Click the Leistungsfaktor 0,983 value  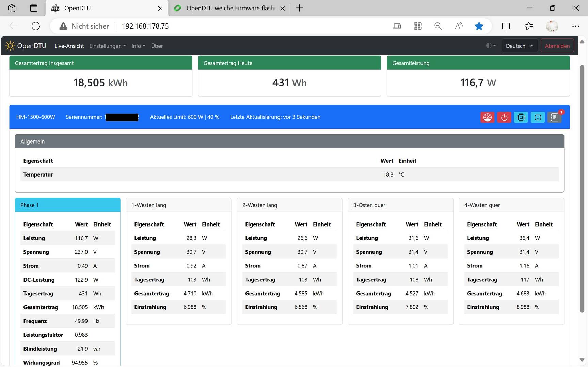point(81,335)
